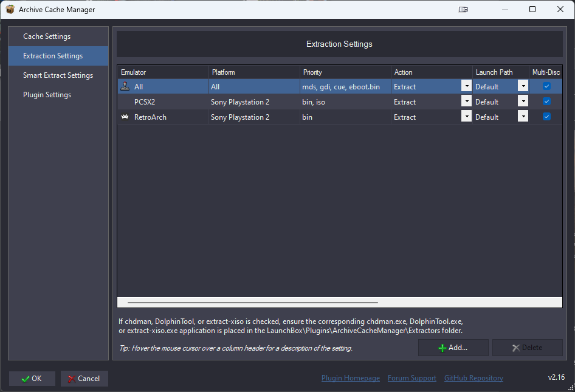Open the Cache Settings page
This screenshot has height=392, width=575.
point(58,36)
